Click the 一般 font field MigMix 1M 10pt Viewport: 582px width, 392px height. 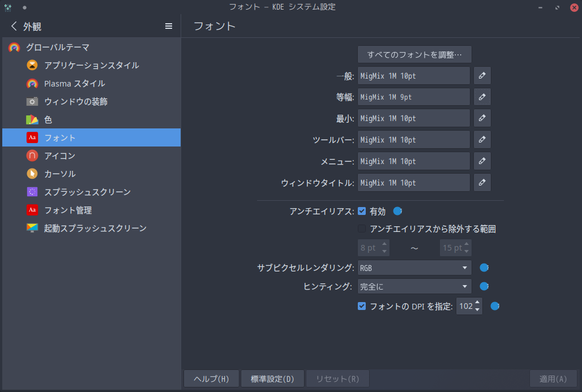[413, 76]
